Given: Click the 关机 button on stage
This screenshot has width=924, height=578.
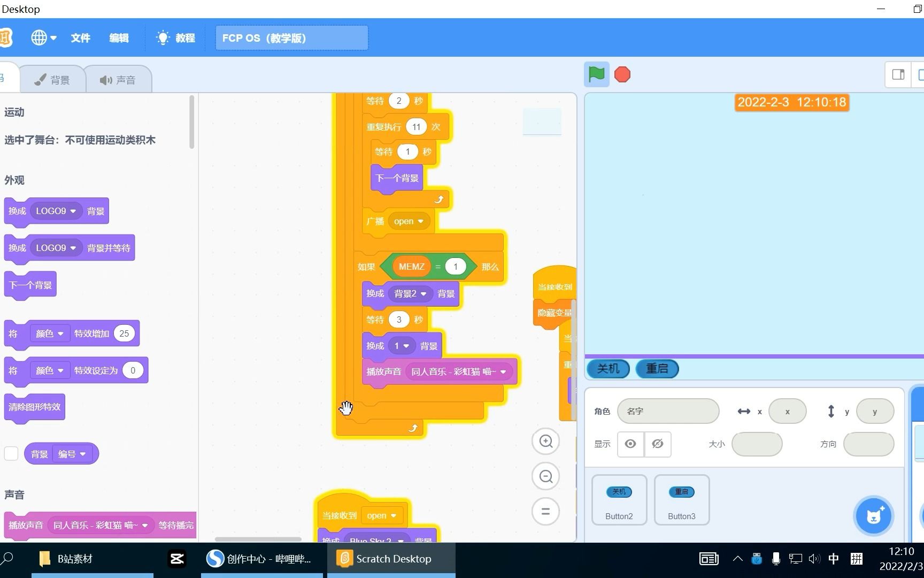Looking at the screenshot, I should tap(607, 369).
